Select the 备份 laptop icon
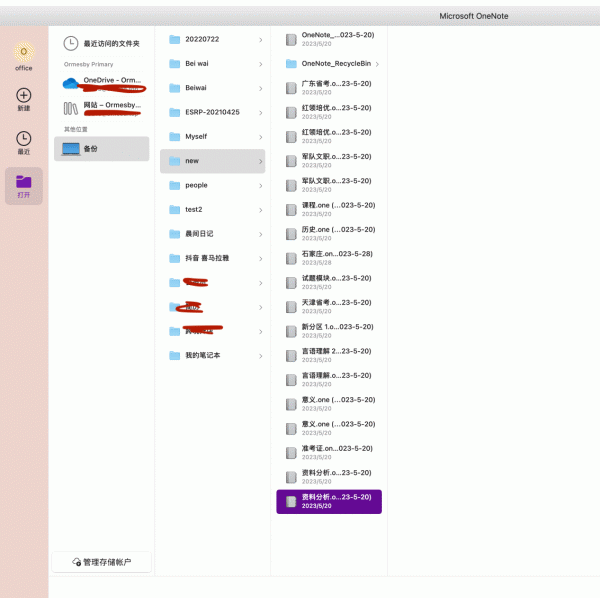Image resolution: width=600 pixels, height=598 pixels. (71, 149)
